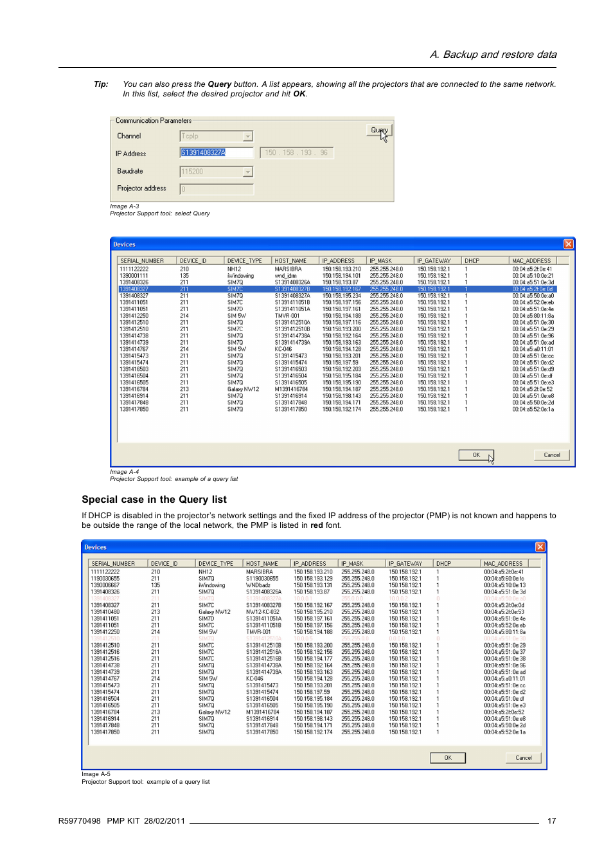Select host S1391408326A in Image A-4 list
Viewport: 613px width, 868px height.
click(x=292, y=282)
